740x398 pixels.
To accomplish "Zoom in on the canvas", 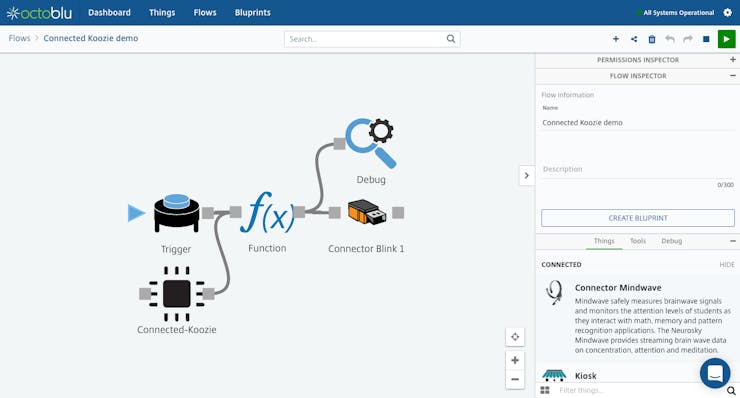I will pos(515,360).
